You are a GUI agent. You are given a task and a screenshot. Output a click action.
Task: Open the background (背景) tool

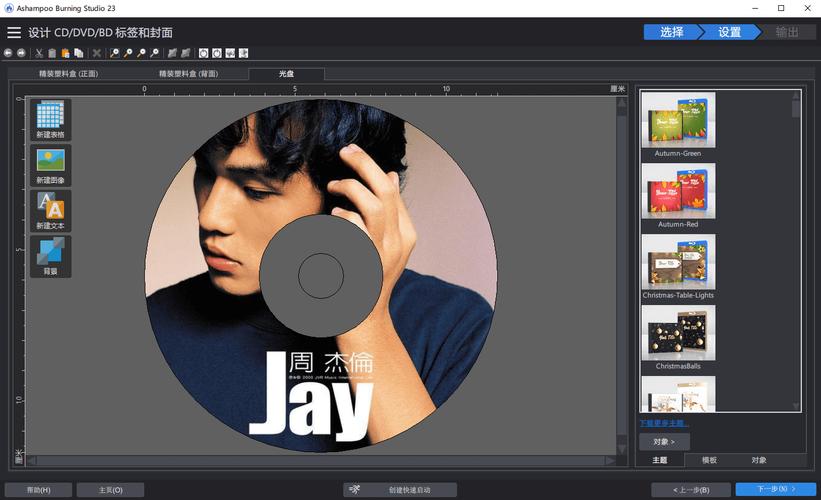[x=50, y=256]
